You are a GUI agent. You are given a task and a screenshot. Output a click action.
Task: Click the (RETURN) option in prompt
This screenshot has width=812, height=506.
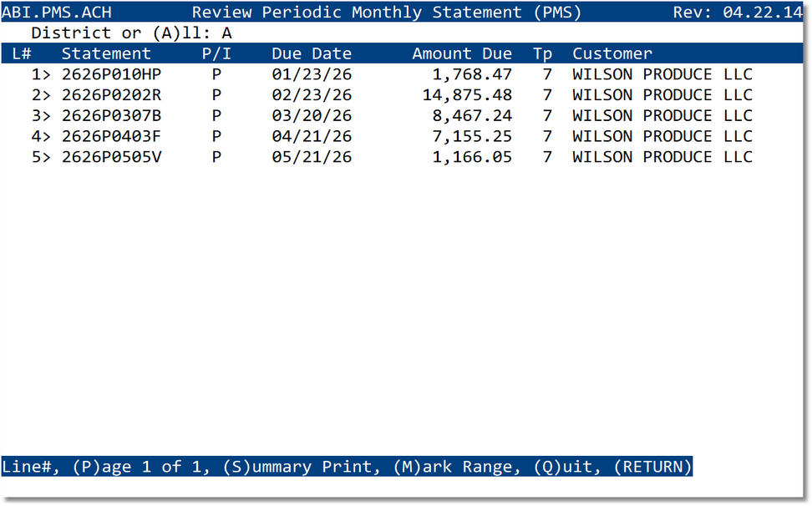(x=652, y=467)
